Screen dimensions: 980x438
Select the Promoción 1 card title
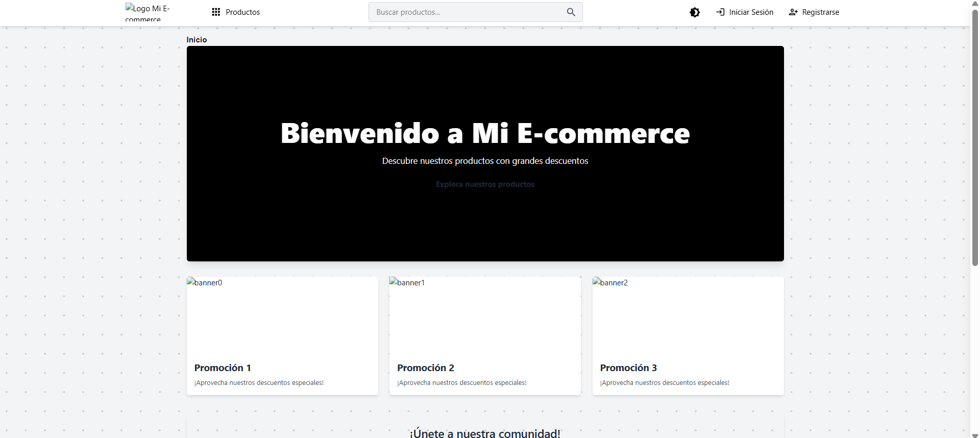pyautogui.click(x=223, y=368)
